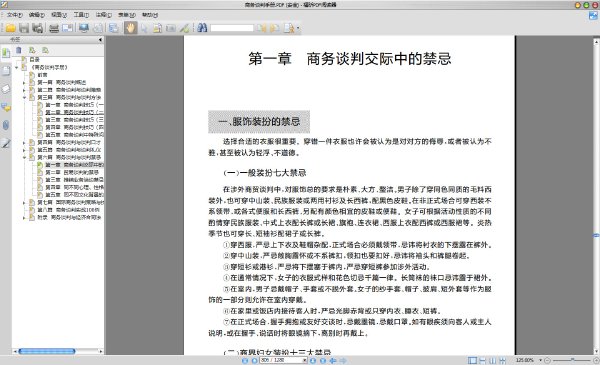Select 第五章 under 第六篇
This screenshot has height=365, width=600.
point(74,195)
